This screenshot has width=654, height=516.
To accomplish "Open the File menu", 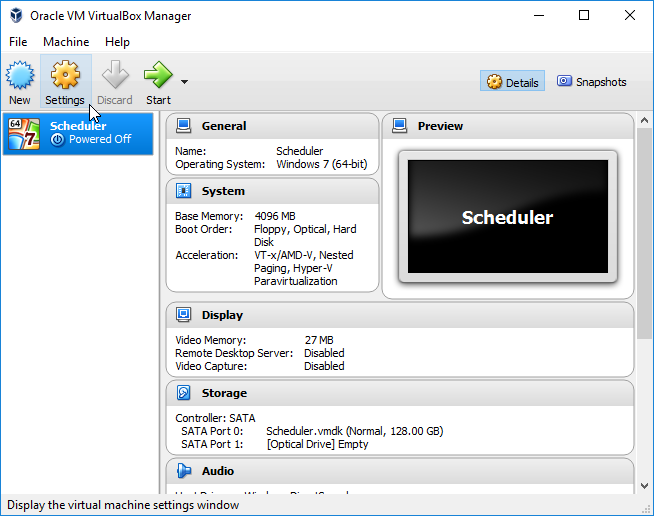I will [18, 42].
